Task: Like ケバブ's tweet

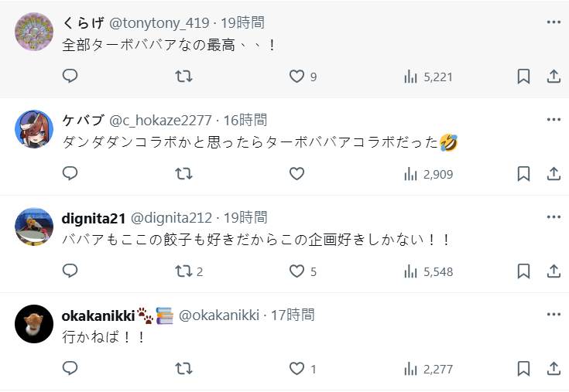Action: coord(296,174)
